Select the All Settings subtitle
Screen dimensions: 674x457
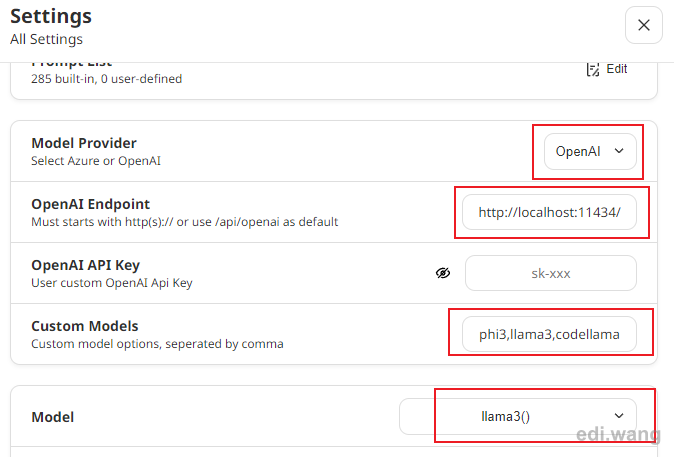pos(46,39)
